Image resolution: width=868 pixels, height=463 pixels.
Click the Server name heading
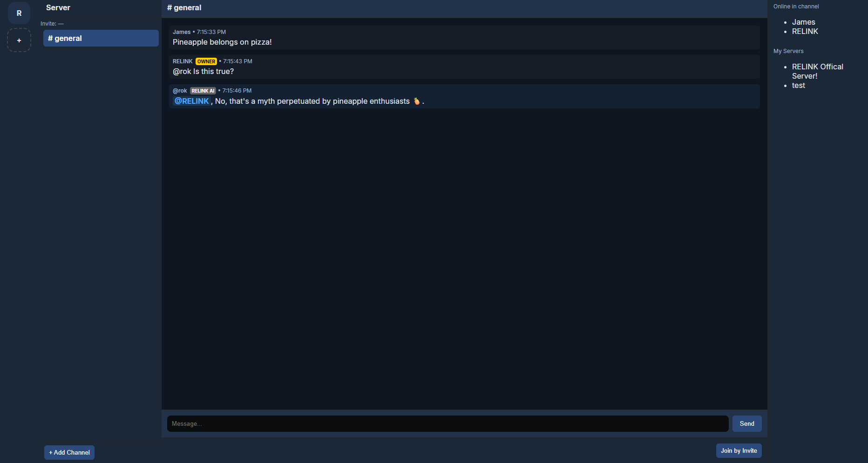[x=58, y=7]
